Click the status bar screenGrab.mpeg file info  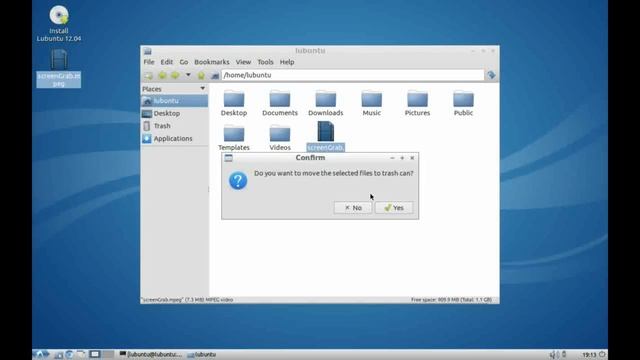pyautogui.click(x=187, y=300)
